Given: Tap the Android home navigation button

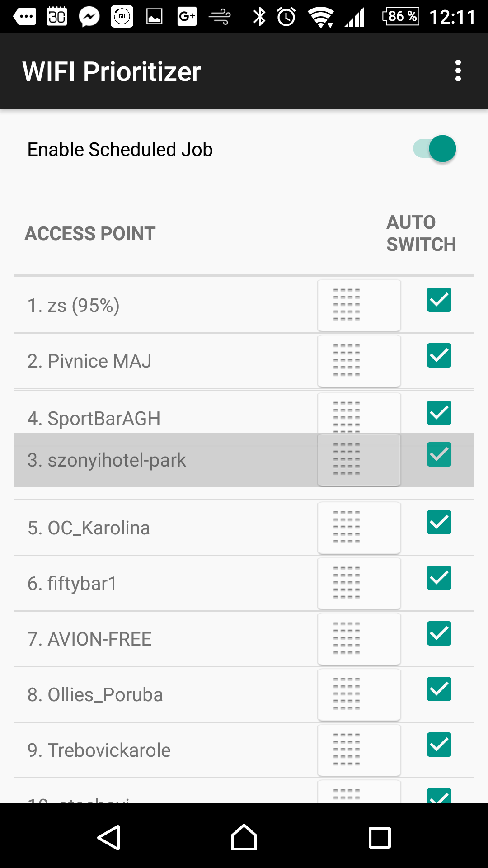Looking at the screenshot, I should (x=244, y=837).
